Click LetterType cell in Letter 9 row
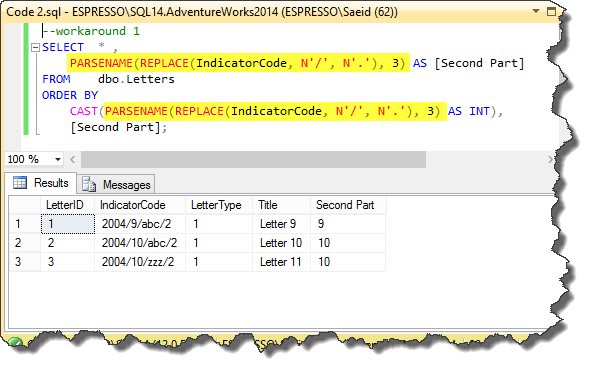 (x=219, y=224)
